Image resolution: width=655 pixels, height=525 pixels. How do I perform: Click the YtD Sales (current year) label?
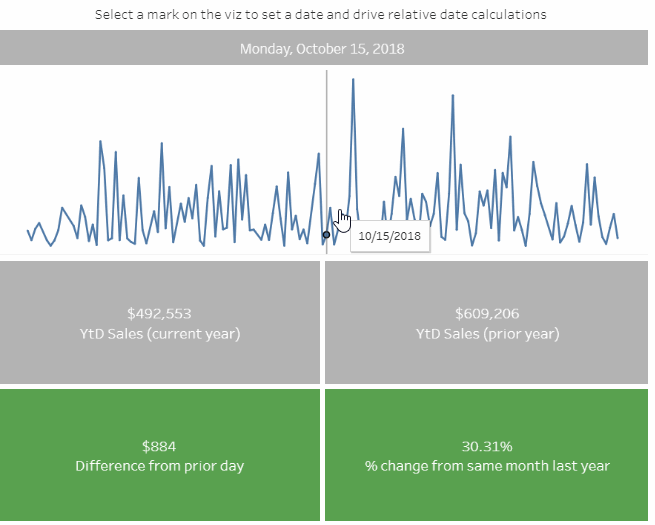coord(160,334)
